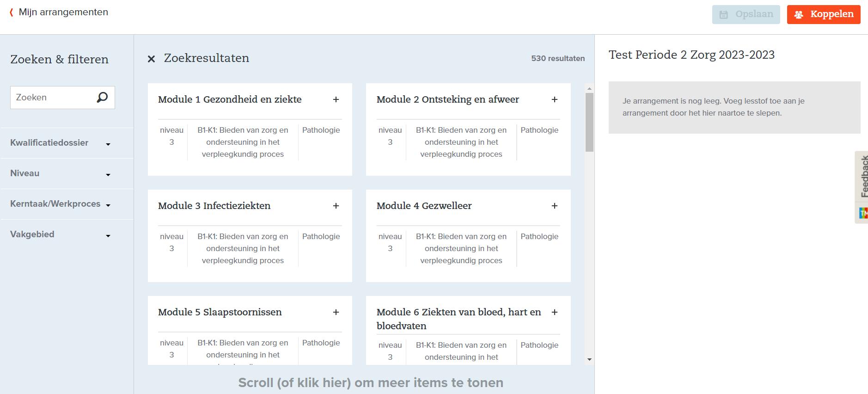The width and height of the screenshot is (868, 394).
Task: Open the Vakgebied filter dropdown
Action: 60,234
